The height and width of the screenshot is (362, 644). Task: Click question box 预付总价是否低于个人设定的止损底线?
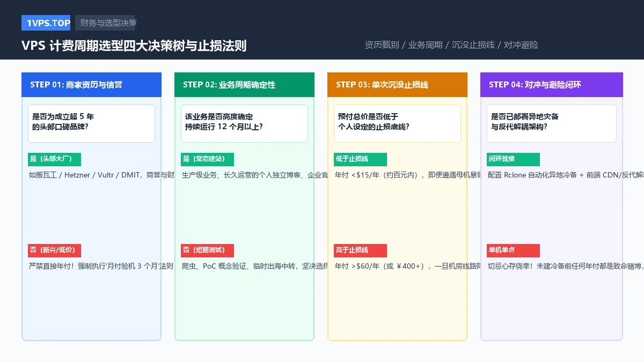397,123
